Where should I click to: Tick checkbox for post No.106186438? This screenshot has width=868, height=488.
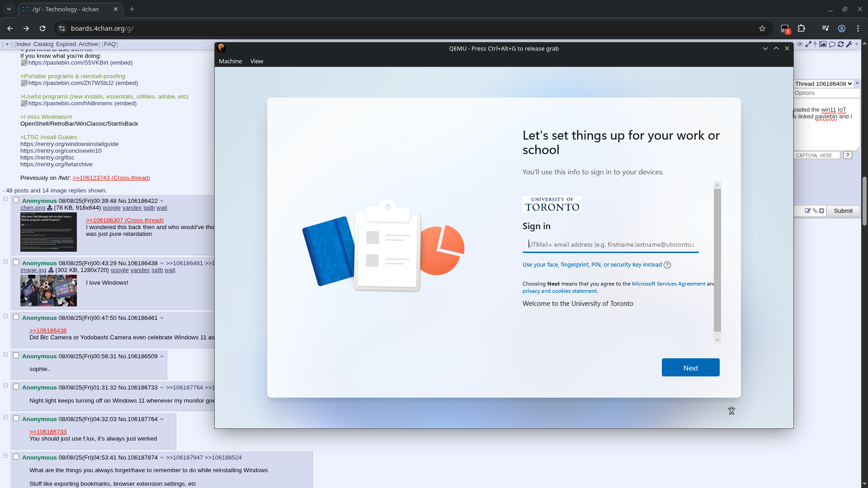point(16,263)
